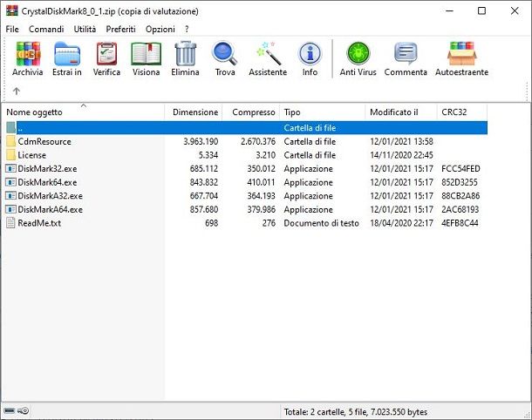Click highlighted 'Cartella di file' in selected row

[310, 128]
